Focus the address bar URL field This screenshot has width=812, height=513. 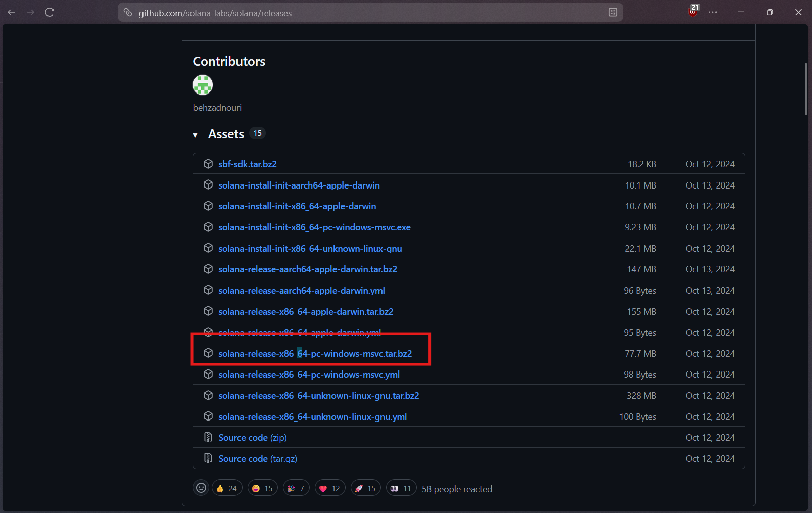tap(354, 13)
